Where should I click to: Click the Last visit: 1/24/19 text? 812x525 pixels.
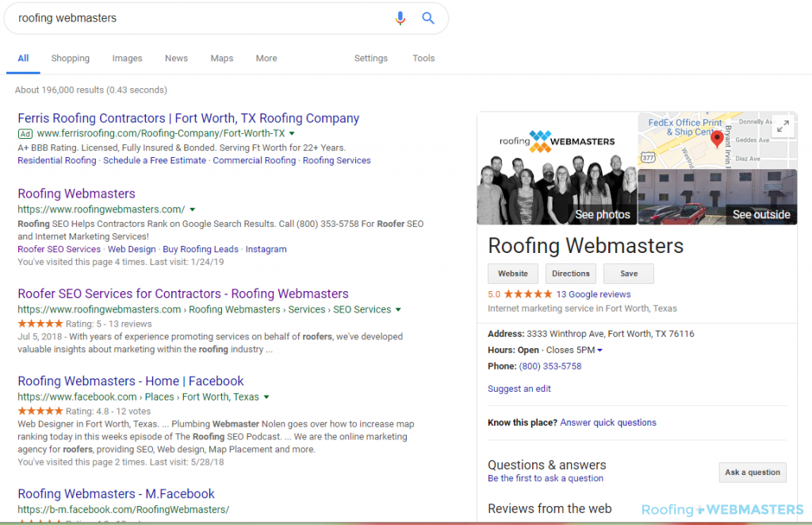click(186, 262)
